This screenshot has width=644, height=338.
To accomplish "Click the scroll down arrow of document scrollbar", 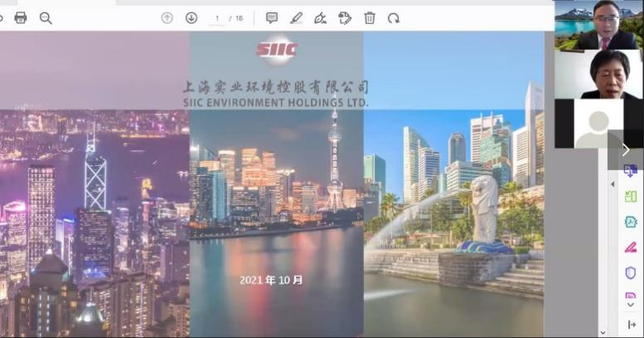I will pyautogui.click(x=602, y=333).
